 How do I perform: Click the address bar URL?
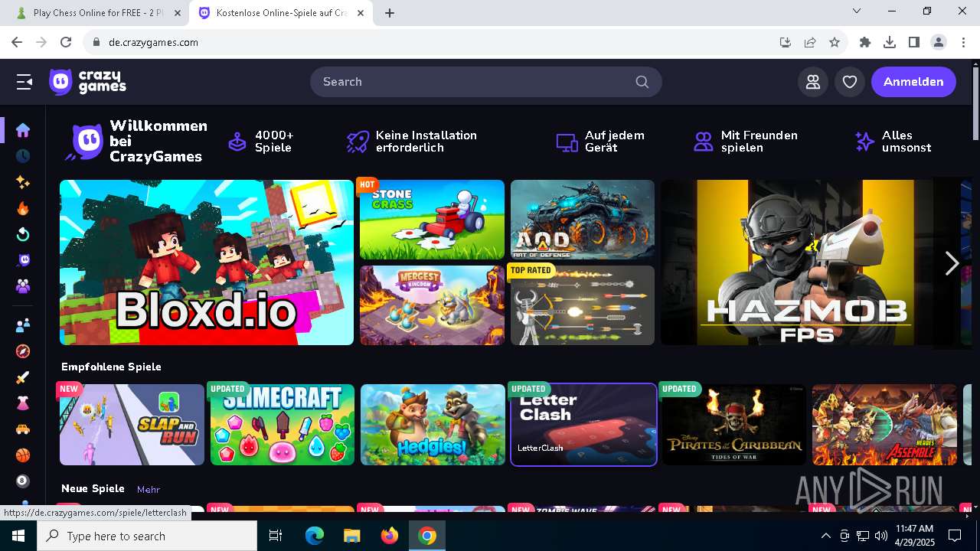coord(153,42)
